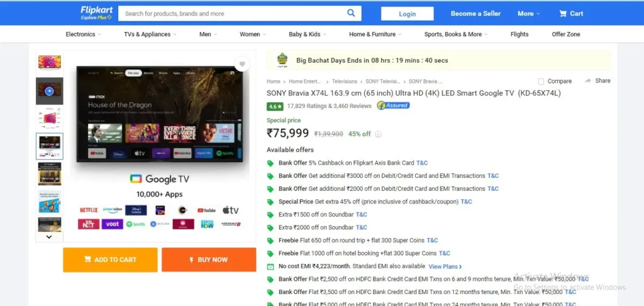Expand the Men category dropdown
The width and height of the screenshot is (644, 306).
pyautogui.click(x=208, y=35)
